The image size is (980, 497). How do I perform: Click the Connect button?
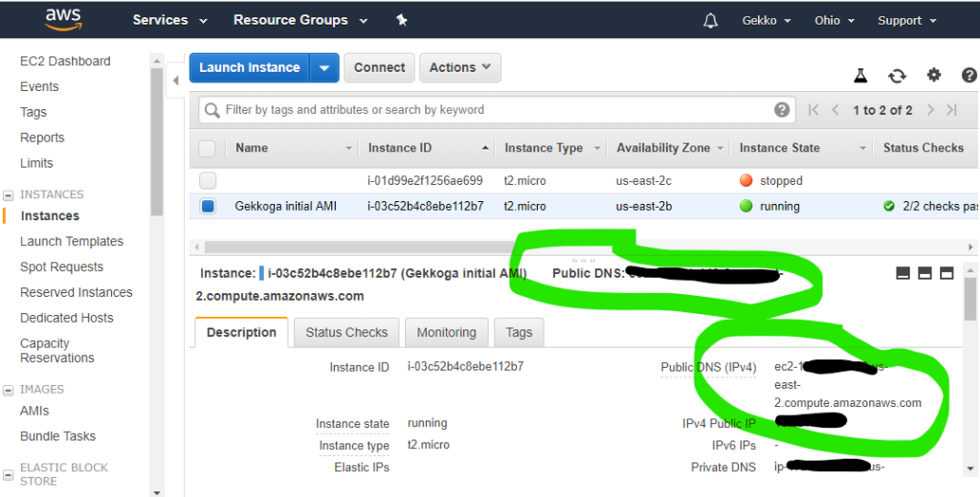click(379, 68)
